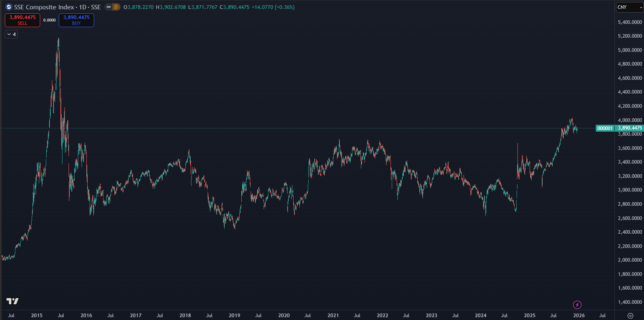Click the 000001 symbol label on price axis
This screenshot has width=644, height=320.
(x=605, y=128)
